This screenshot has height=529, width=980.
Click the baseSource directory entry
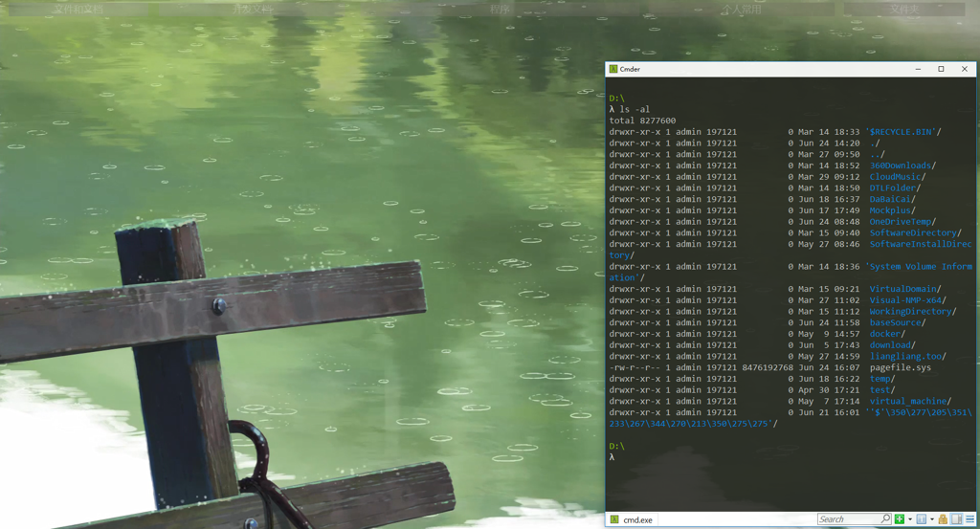896,323
